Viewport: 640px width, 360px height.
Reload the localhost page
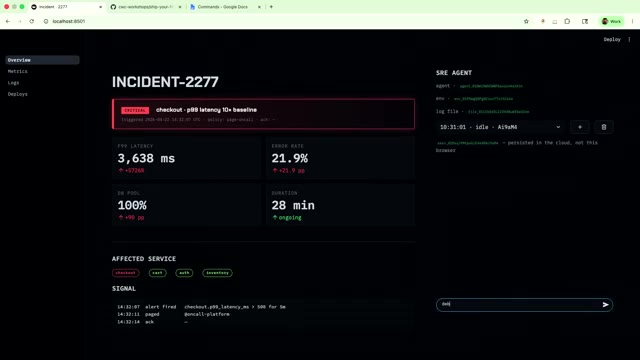click(32, 21)
